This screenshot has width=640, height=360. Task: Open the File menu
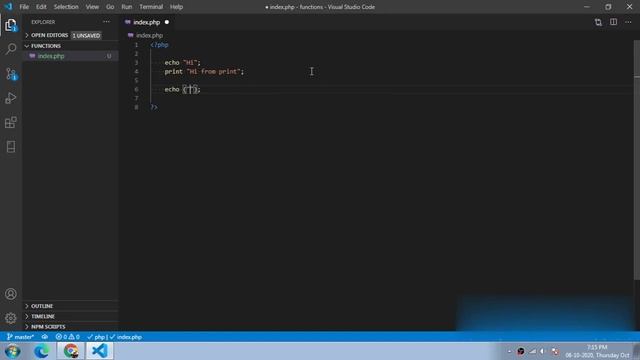(24, 7)
